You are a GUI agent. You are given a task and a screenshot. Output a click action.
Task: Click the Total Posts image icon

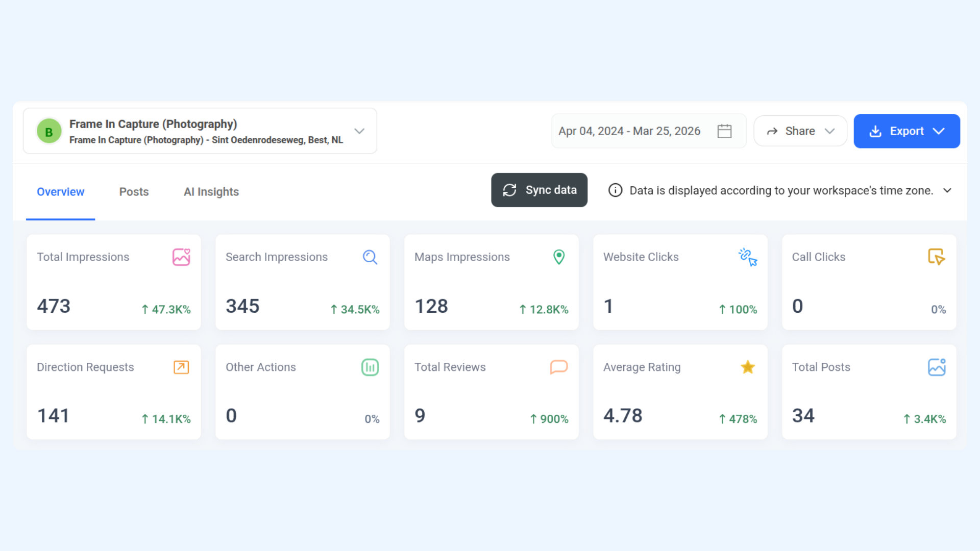tap(936, 367)
